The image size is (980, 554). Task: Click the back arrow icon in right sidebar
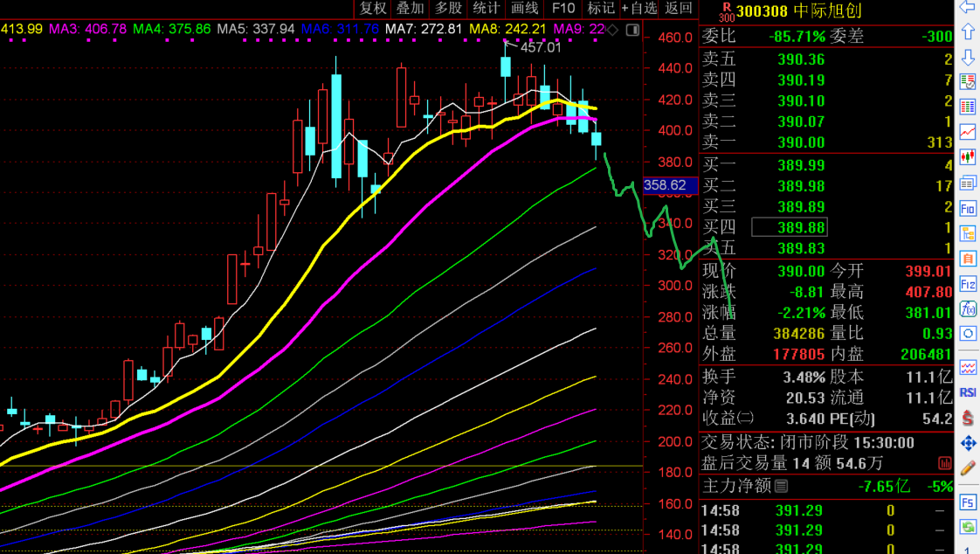tap(968, 7)
